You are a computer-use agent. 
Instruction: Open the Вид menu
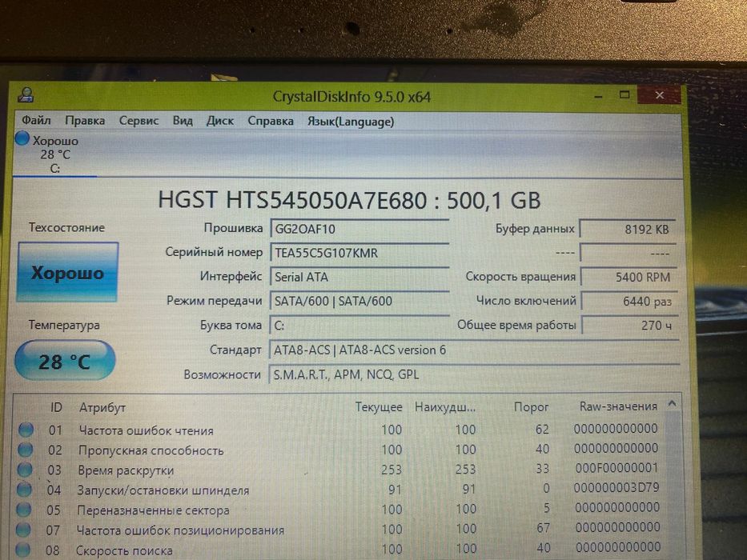183,121
